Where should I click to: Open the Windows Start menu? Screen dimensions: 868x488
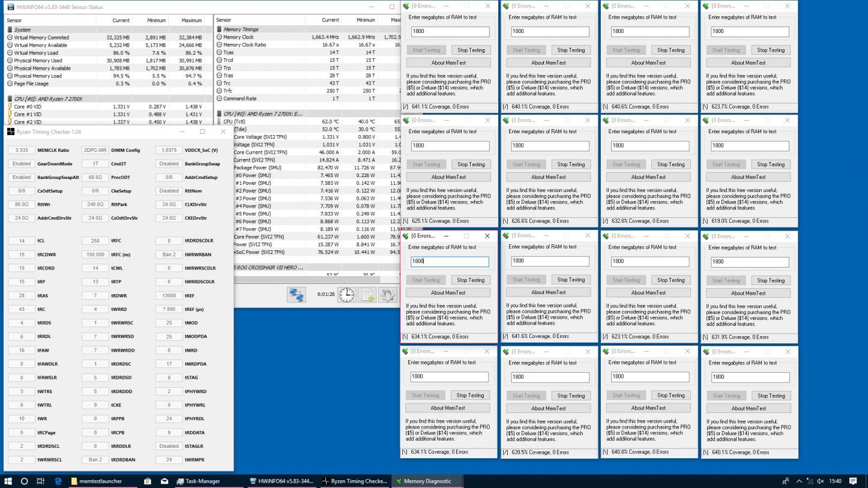coord(8,481)
